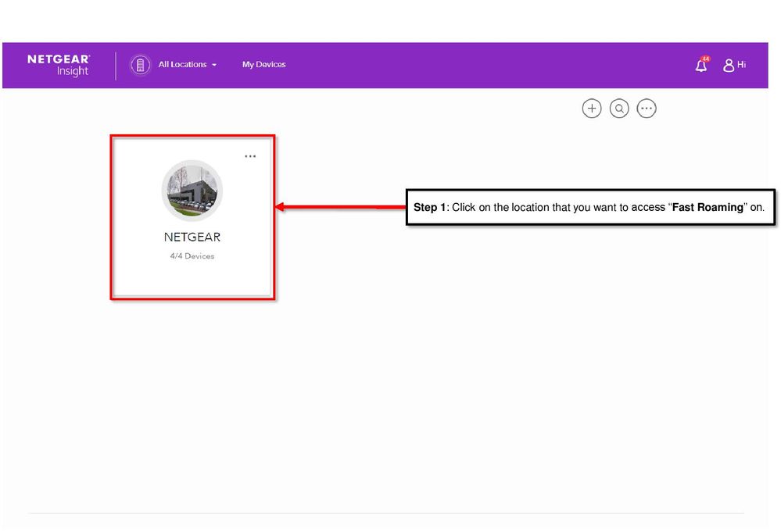Add a new location with plus icon
The height and width of the screenshot is (532, 781).
[592, 109]
